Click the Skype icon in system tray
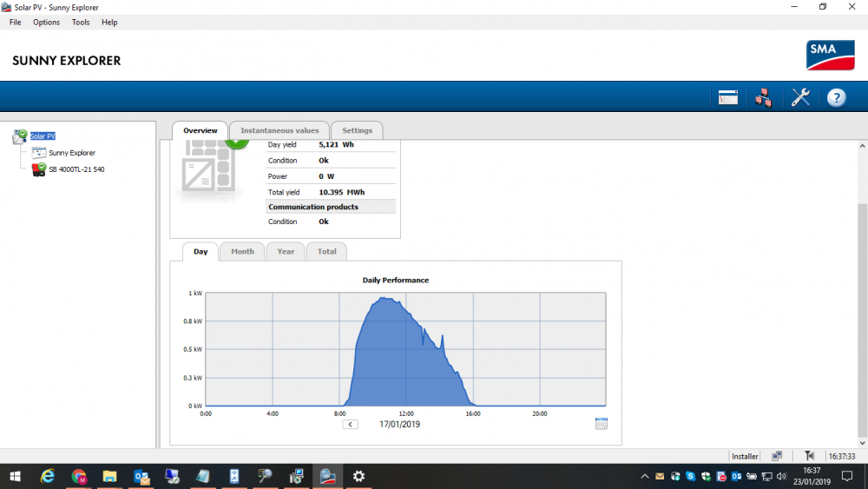 (690, 476)
